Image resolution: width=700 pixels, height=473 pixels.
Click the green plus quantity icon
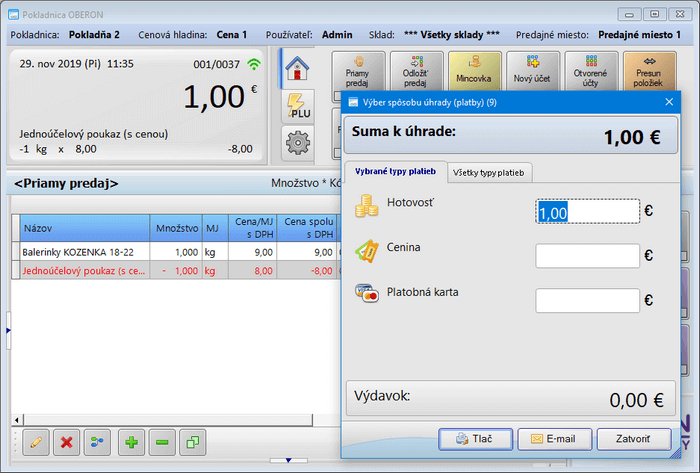click(x=131, y=440)
